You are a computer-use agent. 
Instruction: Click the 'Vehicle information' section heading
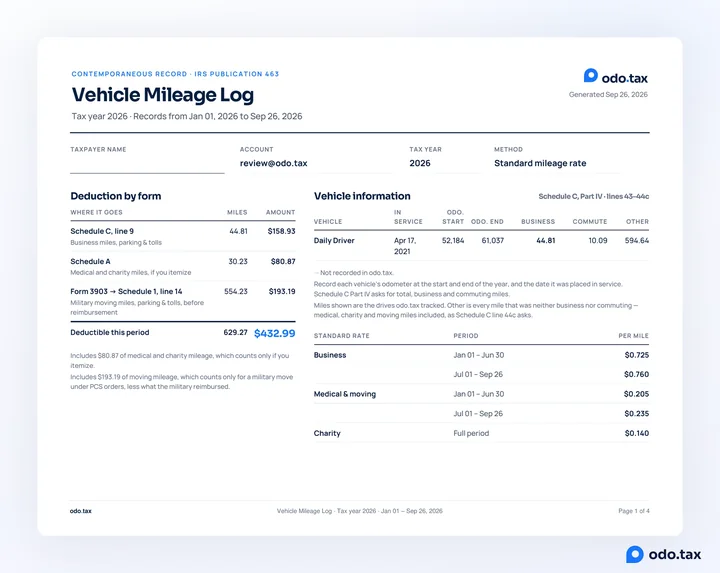tap(362, 196)
